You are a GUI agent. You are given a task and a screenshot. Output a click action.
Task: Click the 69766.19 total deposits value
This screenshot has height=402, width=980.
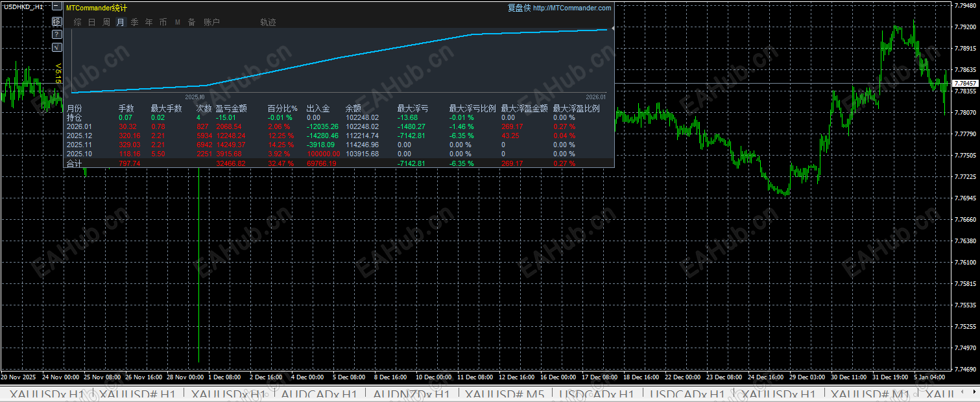321,163
